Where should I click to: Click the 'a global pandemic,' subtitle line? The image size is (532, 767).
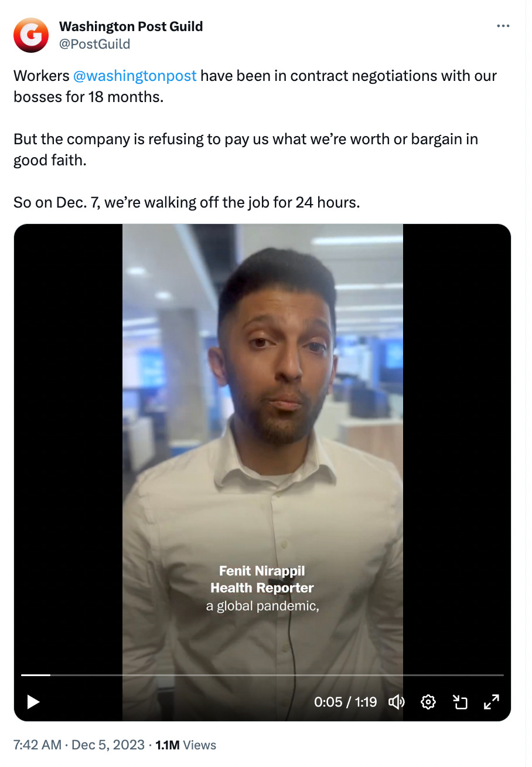262,606
